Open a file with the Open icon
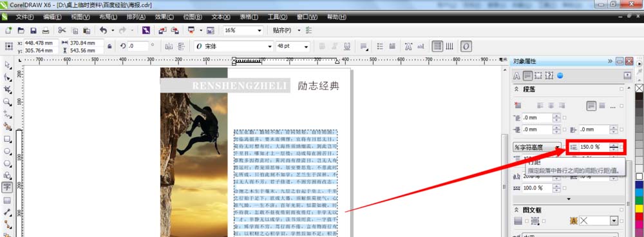 click(21, 31)
